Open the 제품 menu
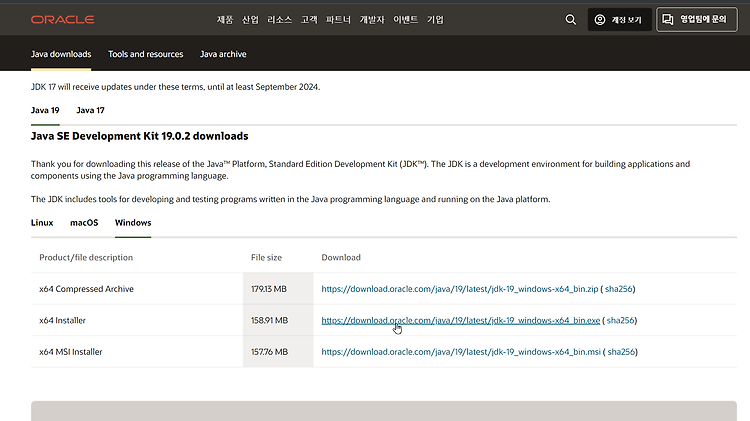This screenshot has height=421, width=750. [x=224, y=20]
